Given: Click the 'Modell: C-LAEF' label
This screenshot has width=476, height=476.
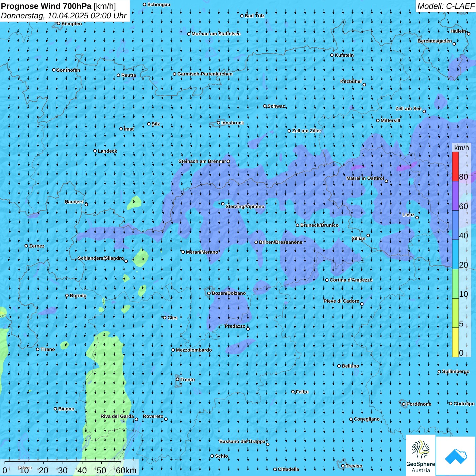Looking at the screenshot, I should tap(446, 6).
